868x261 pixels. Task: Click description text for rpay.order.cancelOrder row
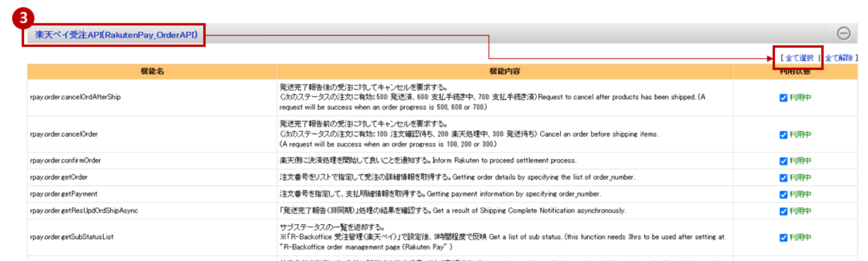pyautogui.click(x=469, y=134)
